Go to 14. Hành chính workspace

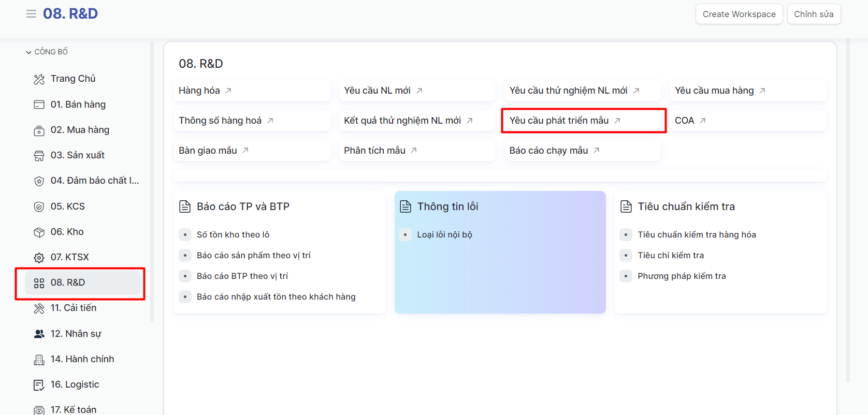(x=82, y=359)
